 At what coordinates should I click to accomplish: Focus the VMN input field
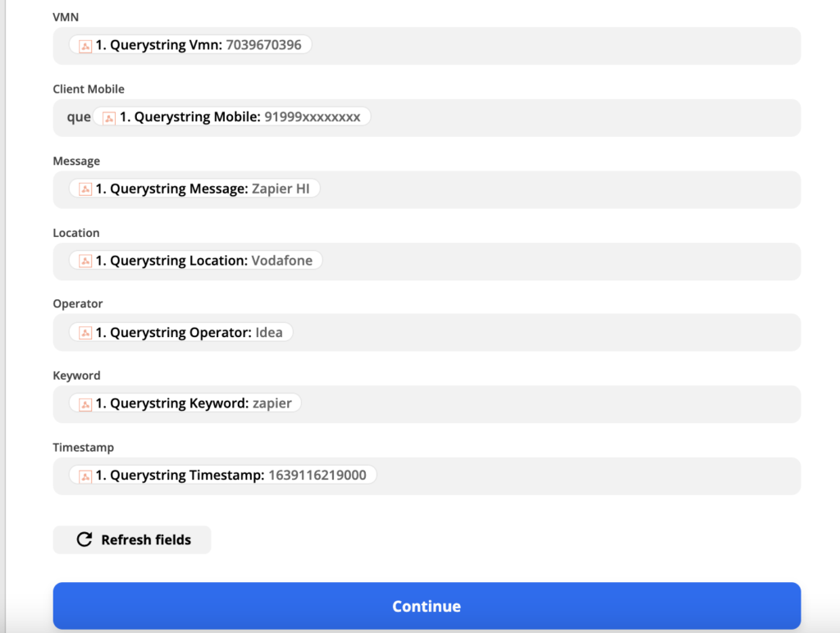[x=427, y=46]
